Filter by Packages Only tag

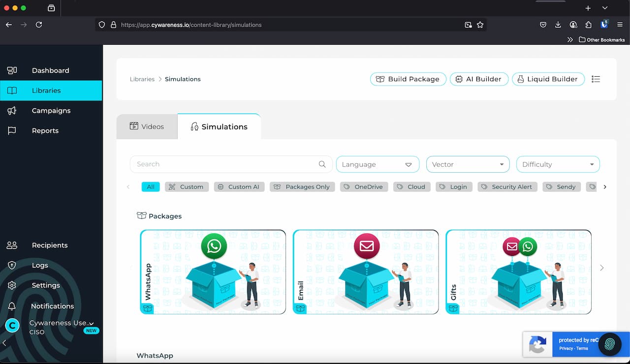pyautogui.click(x=302, y=187)
